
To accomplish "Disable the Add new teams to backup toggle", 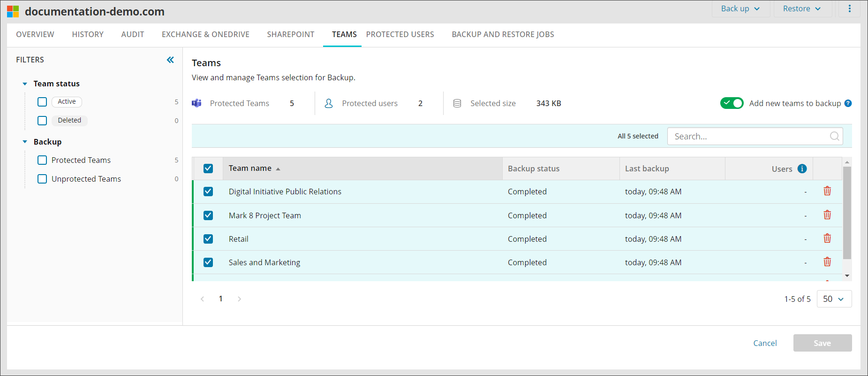I will pyautogui.click(x=732, y=103).
